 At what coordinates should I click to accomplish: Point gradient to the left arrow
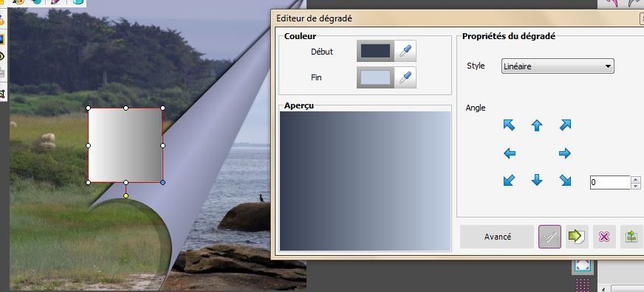(x=510, y=154)
